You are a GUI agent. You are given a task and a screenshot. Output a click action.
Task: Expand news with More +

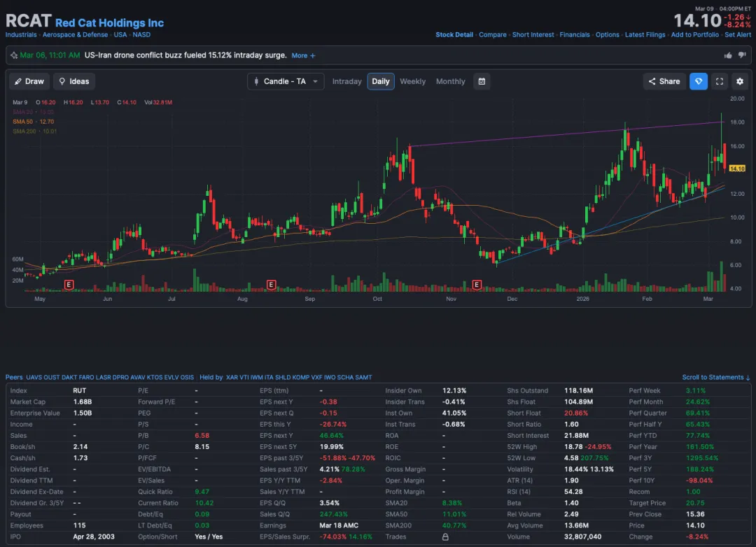click(x=303, y=55)
